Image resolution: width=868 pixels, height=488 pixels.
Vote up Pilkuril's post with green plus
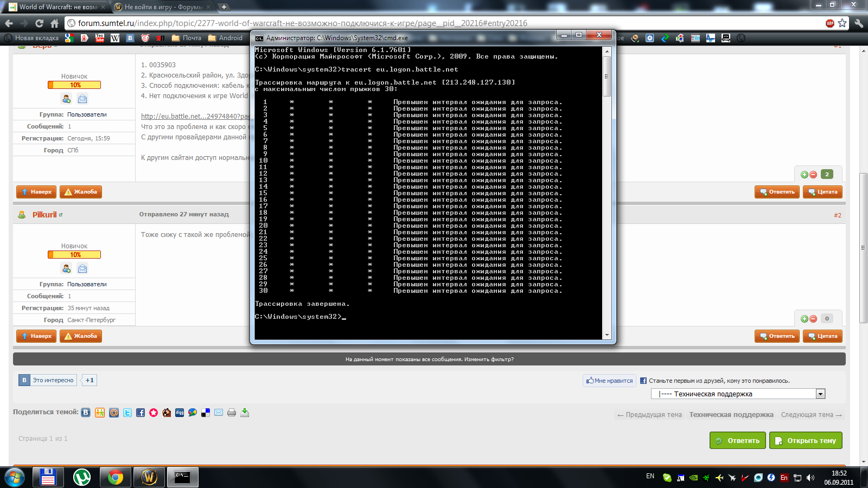click(805, 319)
